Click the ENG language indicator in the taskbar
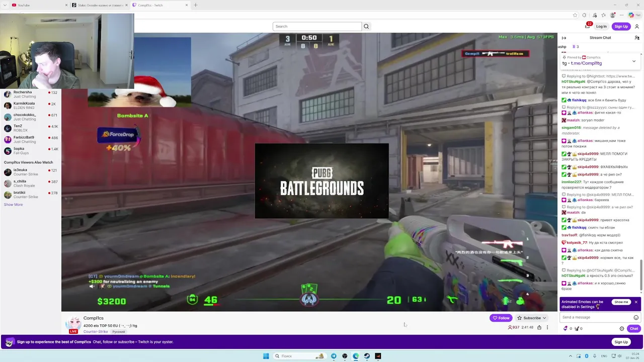This screenshot has width=644, height=362. [x=604, y=356]
